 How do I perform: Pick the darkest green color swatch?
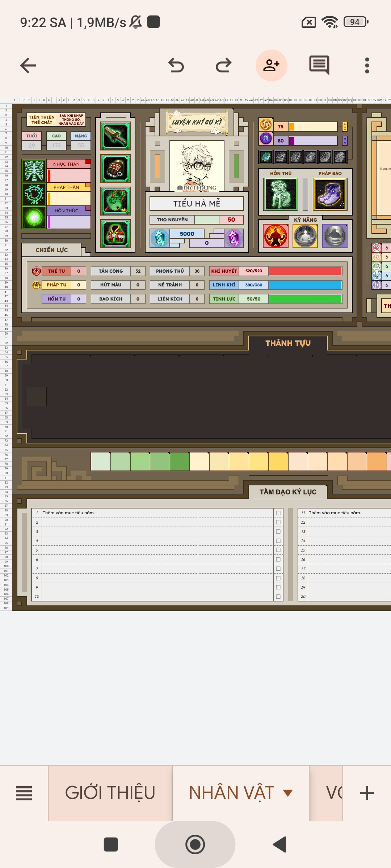click(180, 461)
